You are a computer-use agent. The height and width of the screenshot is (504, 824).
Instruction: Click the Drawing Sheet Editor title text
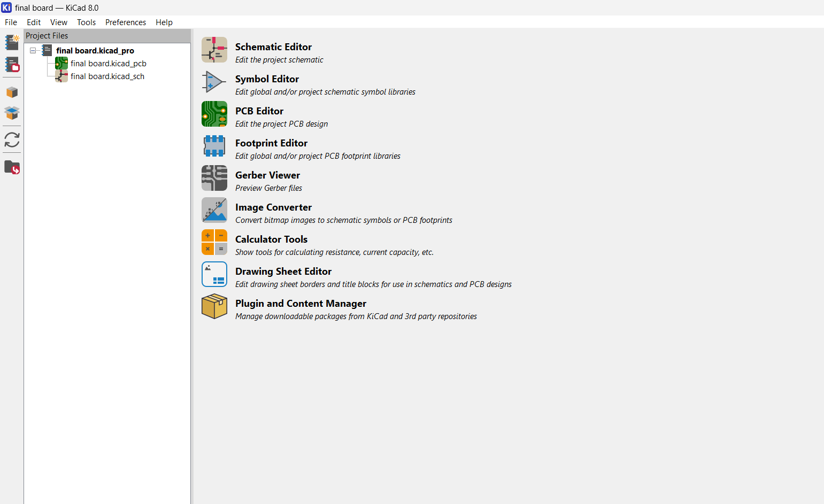(x=283, y=272)
